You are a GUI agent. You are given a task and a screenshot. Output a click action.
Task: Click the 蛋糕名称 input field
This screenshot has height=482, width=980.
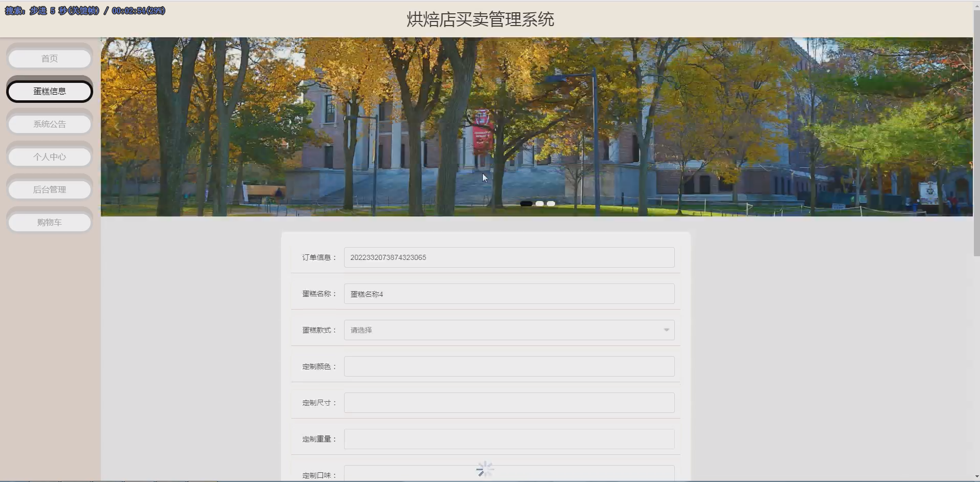pos(509,294)
